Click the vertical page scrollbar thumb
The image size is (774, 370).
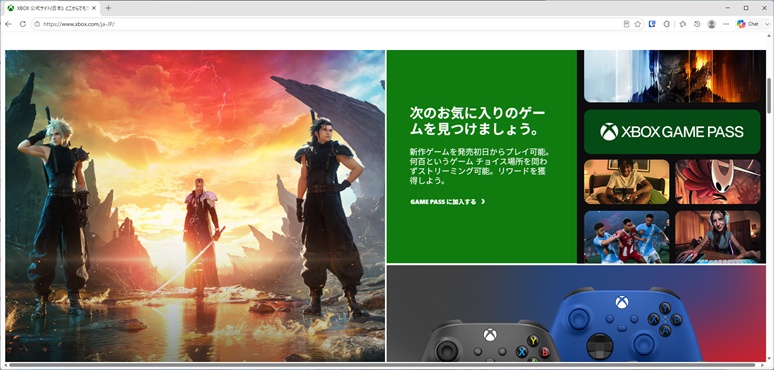(x=769, y=95)
